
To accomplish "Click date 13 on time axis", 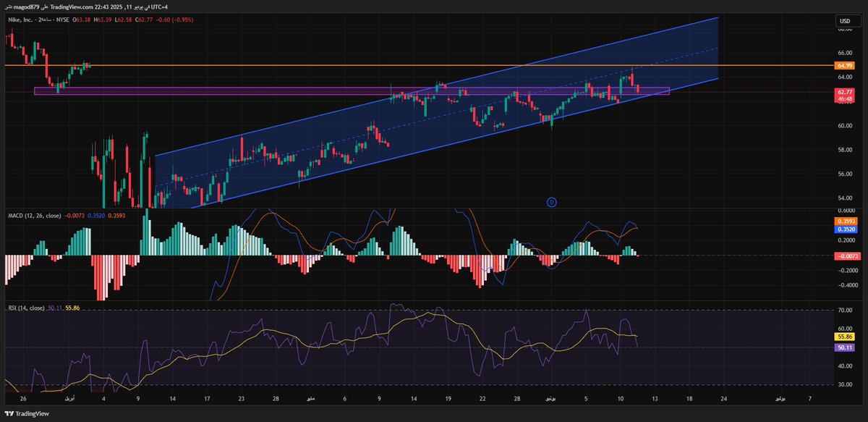I will (654, 398).
